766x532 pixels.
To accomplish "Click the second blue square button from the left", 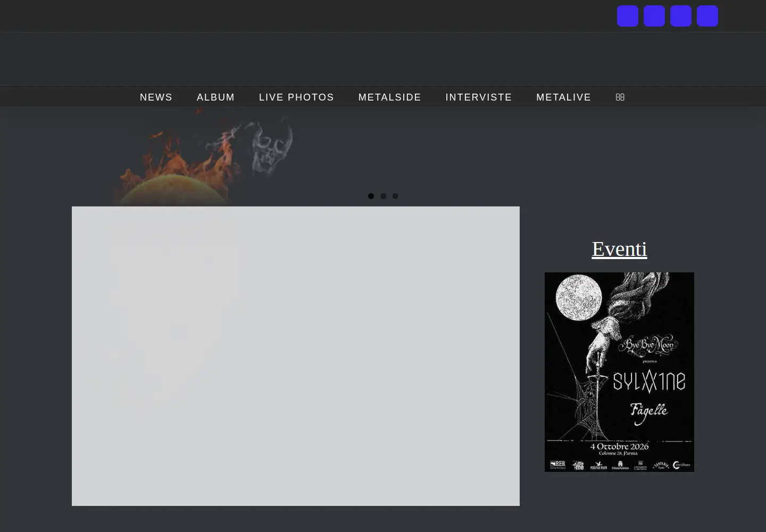I will pyautogui.click(x=654, y=16).
